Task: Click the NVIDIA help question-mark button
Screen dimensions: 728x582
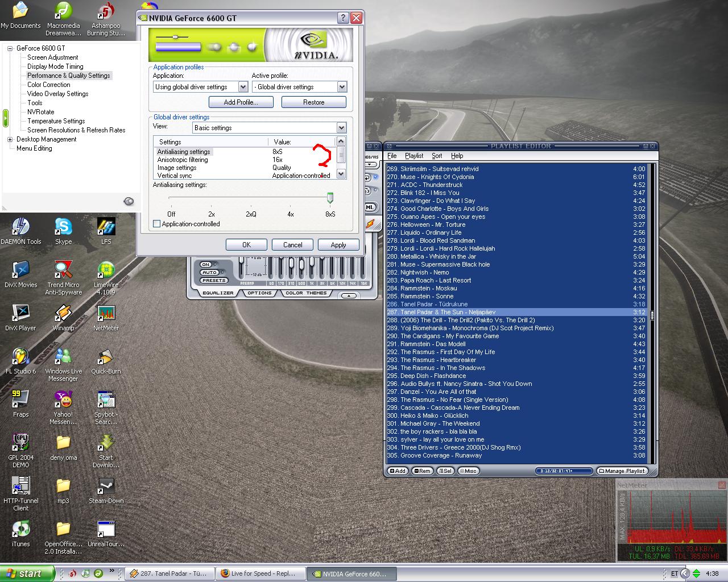Action: [x=343, y=18]
